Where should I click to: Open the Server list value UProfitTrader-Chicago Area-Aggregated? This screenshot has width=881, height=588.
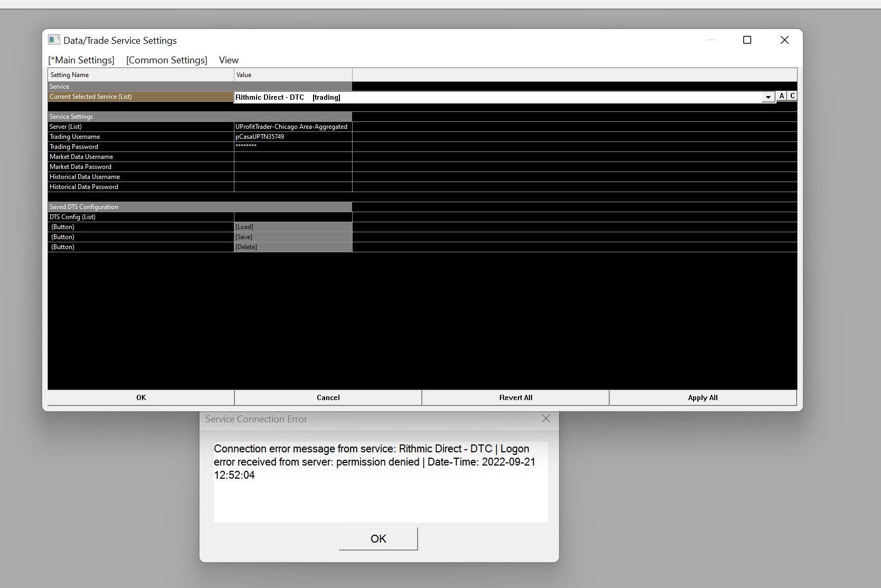(x=293, y=127)
